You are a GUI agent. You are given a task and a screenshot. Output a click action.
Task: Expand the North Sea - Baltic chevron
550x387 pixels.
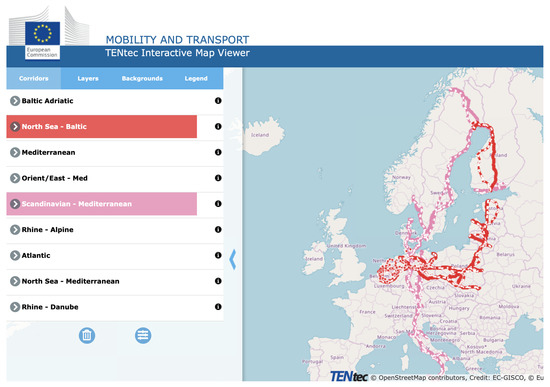[x=15, y=126]
